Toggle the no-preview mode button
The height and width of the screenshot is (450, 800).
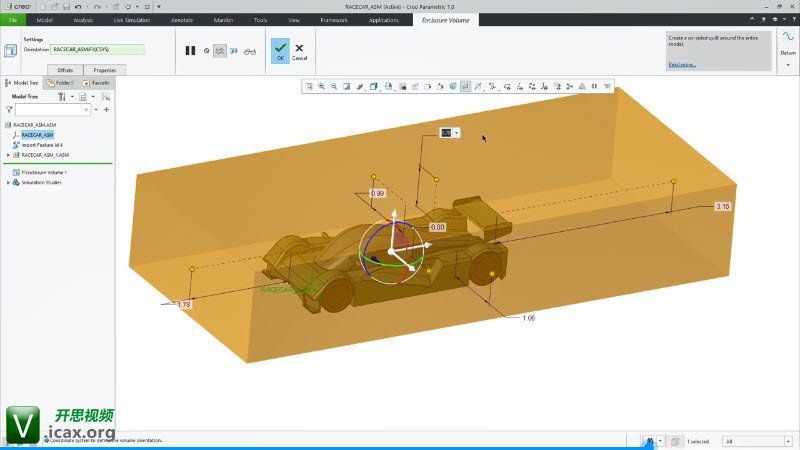[x=206, y=50]
